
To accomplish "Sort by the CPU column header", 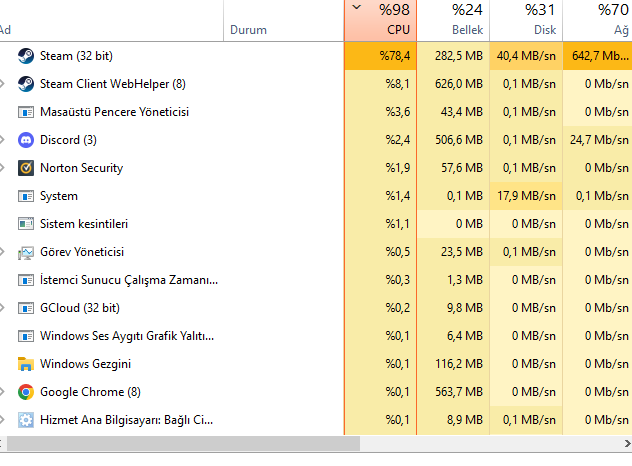I will 380,20.
